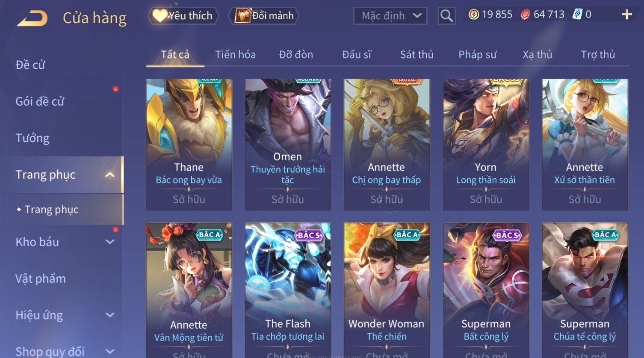Expand the Kho báu sidebar section

[110, 242]
